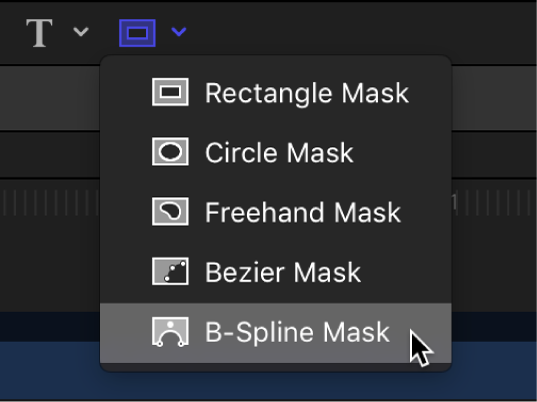
Task: Click the Rectangle Mask icon in the menu
Action: [x=170, y=92]
